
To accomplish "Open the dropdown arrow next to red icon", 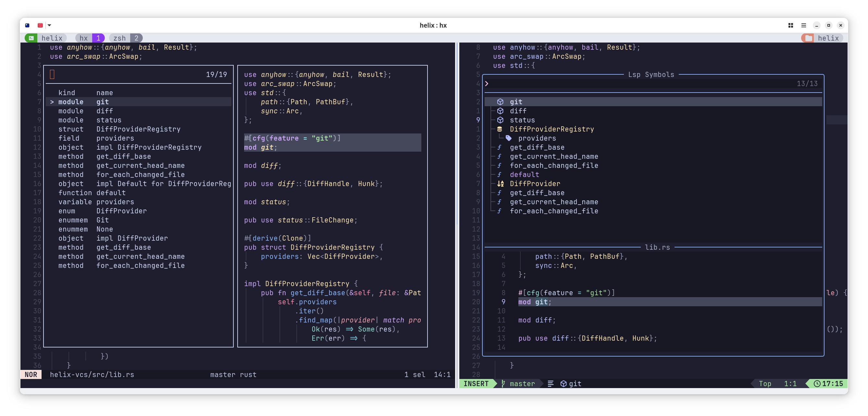I will tap(49, 25).
